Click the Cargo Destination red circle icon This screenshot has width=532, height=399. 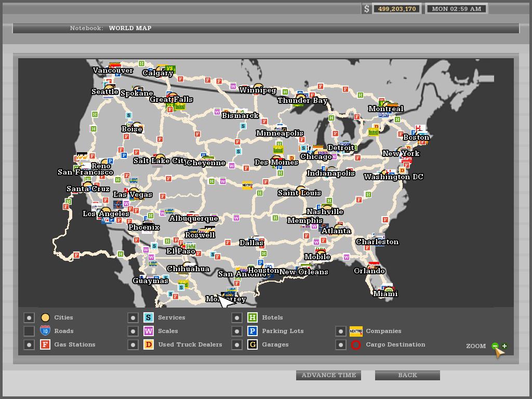click(356, 344)
